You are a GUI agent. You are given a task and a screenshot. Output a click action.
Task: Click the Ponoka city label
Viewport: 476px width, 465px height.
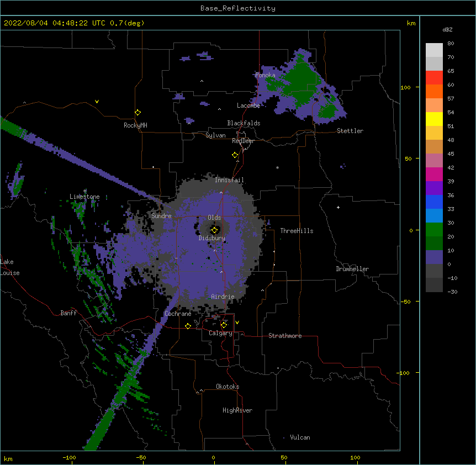point(265,75)
